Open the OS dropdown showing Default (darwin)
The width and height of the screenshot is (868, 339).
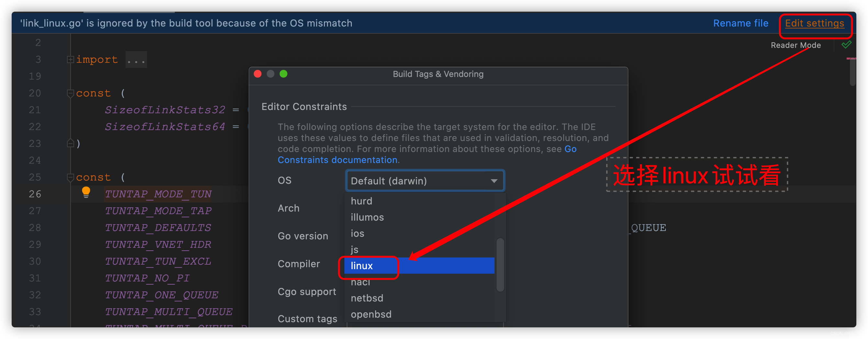[x=425, y=181]
